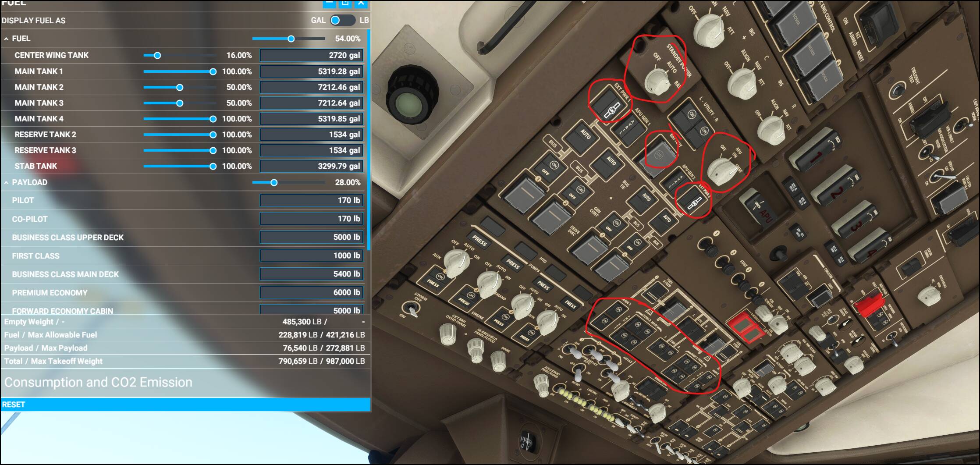The height and width of the screenshot is (465, 980).
Task: Collapse the FUEL section
Action: pyautogui.click(x=6, y=39)
